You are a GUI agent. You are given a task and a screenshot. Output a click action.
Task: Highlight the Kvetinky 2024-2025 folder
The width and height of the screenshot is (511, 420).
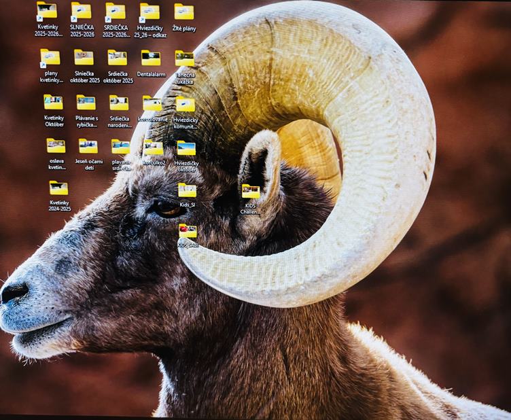click(x=59, y=188)
